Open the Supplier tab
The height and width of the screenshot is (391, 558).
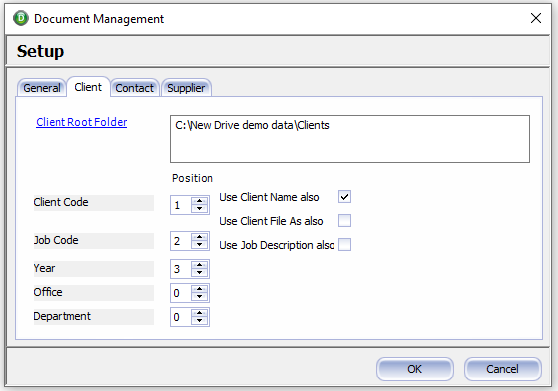186,88
